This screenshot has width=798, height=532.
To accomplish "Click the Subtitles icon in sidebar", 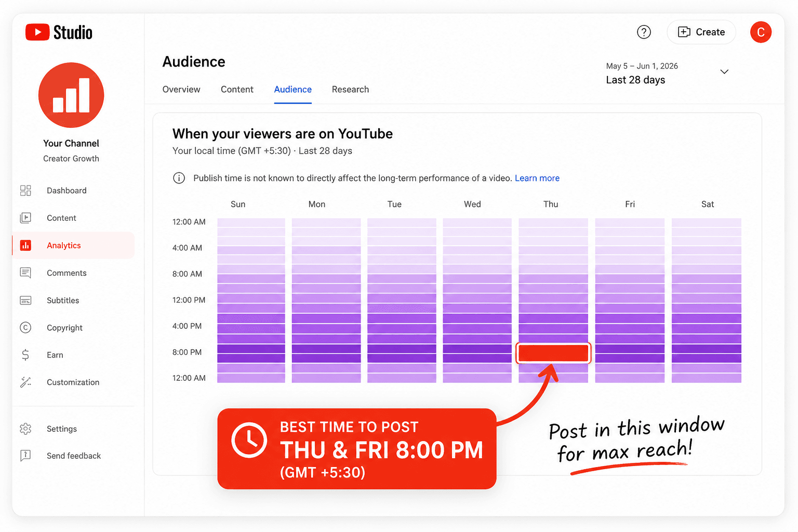I will (25, 300).
